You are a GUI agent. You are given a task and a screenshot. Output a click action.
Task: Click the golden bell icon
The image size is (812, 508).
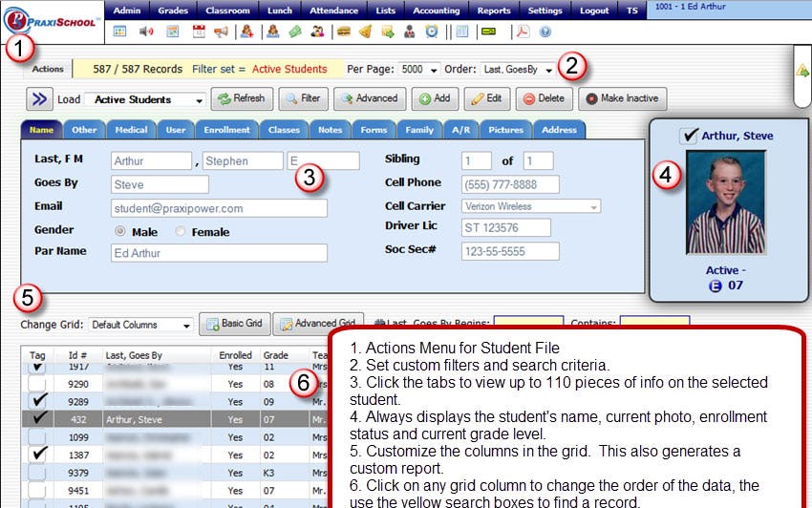(366, 32)
